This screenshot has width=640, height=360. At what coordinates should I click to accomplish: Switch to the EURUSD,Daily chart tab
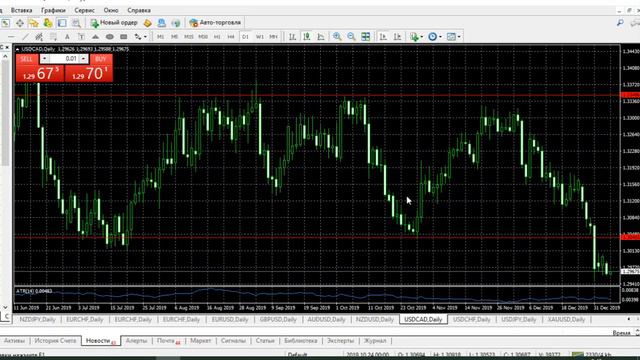230,320
